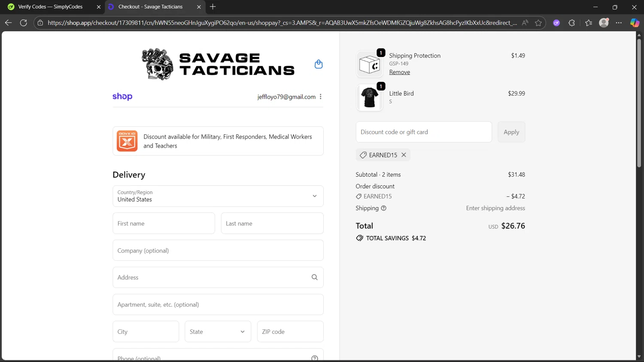The height and width of the screenshot is (362, 644).
Task: Click the Shipping info question mark icon
Action: (x=384, y=208)
